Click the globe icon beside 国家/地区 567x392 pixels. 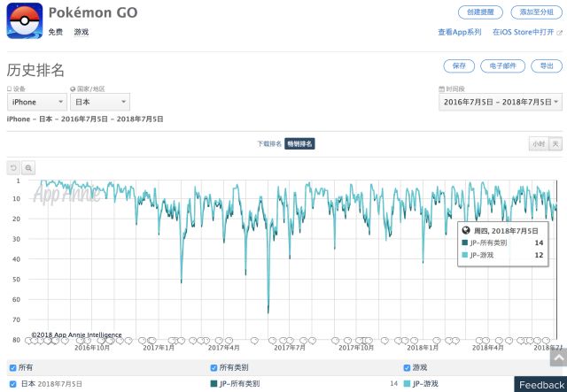click(x=73, y=89)
